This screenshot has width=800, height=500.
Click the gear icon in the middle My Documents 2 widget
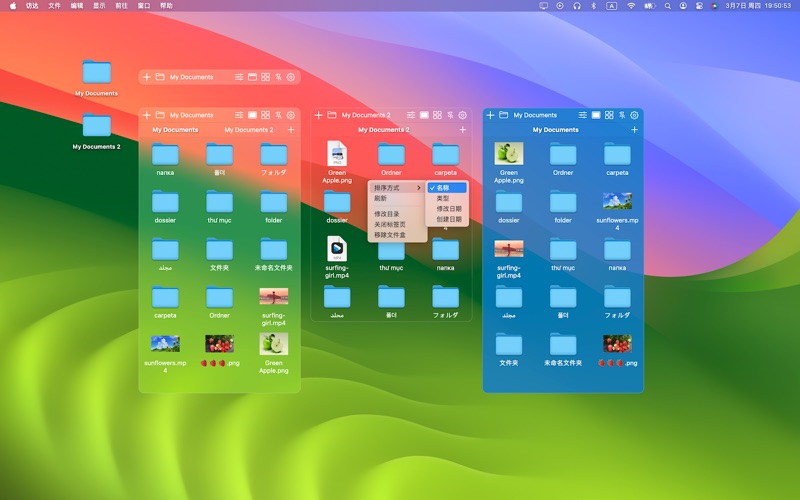pyautogui.click(x=463, y=115)
